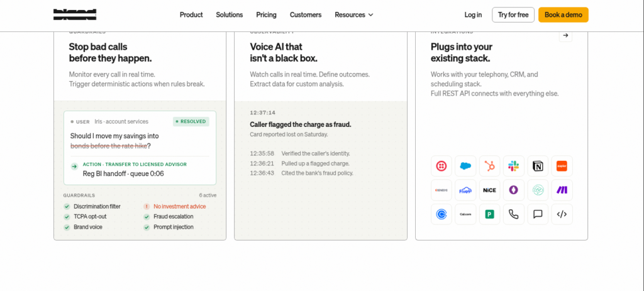This screenshot has width=644, height=291.
Task: Click 'Reg BI handoff · queue 0:06' text
Action: (123, 173)
